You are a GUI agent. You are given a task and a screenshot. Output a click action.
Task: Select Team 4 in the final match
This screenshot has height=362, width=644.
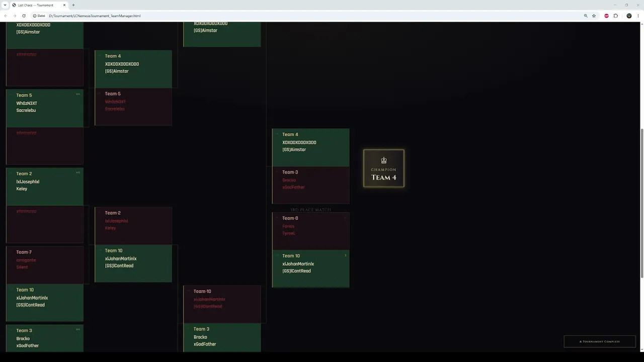point(311,147)
